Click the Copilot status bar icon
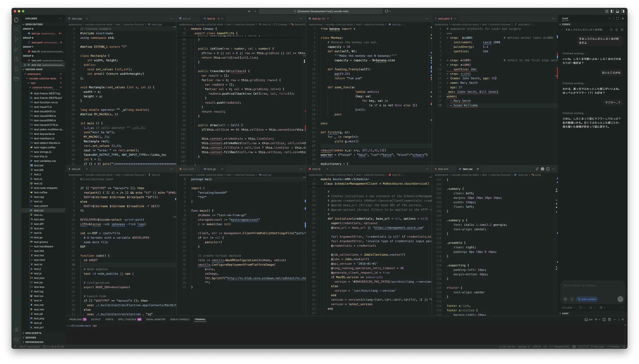 [574, 347]
